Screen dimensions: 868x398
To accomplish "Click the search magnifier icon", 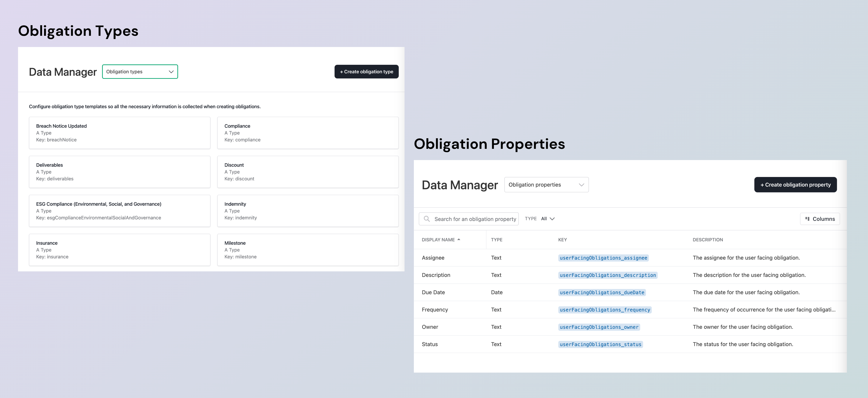I will (427, 219).
